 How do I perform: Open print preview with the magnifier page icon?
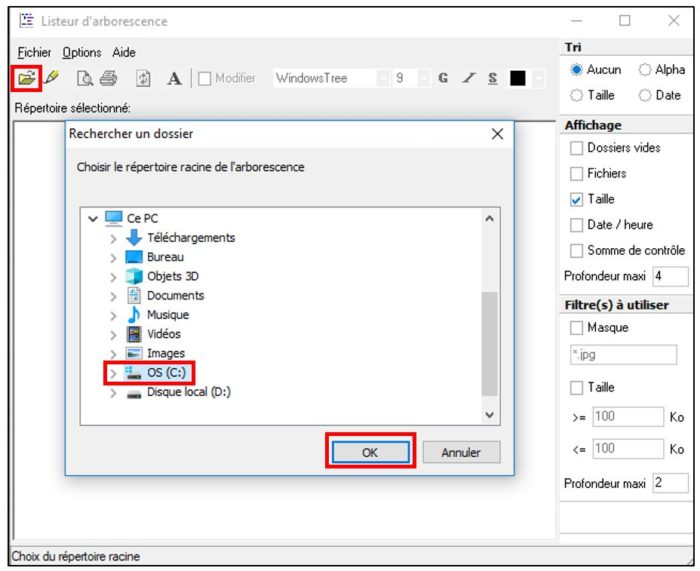tap(86, 78)
